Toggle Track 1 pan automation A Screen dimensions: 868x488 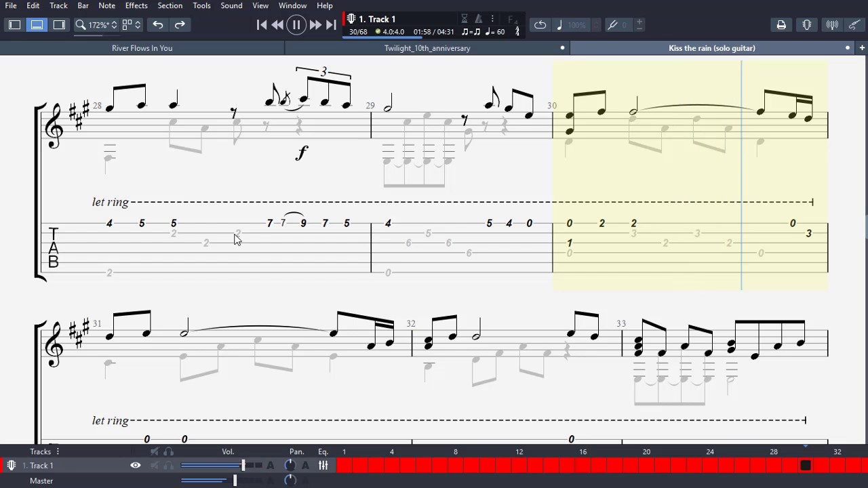[x=305, y=466]
